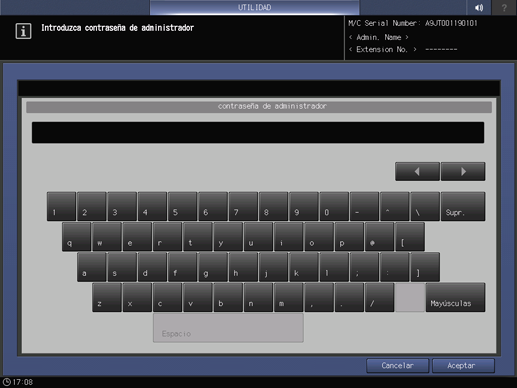This screenshot has width=517, height=388.
Task: Tap the i key
Action: pyautogui.click(x=289, y=237)
